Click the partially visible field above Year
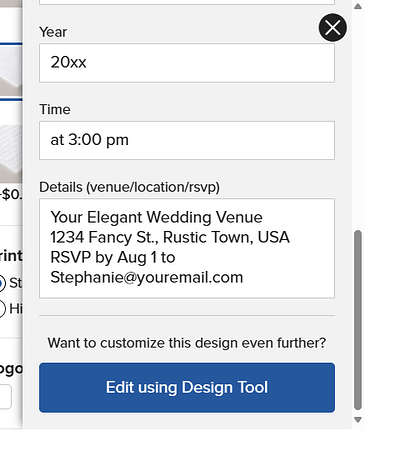The height and width of the screenshot is (461, 400). pyautogui.click(x=187, y=2)
